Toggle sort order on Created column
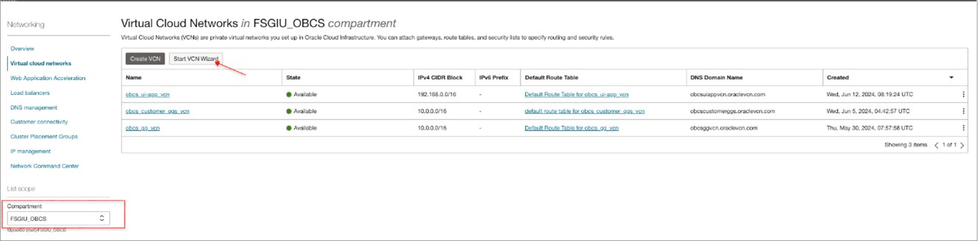This screenshot has width=980, height=241. pos(951,78)
